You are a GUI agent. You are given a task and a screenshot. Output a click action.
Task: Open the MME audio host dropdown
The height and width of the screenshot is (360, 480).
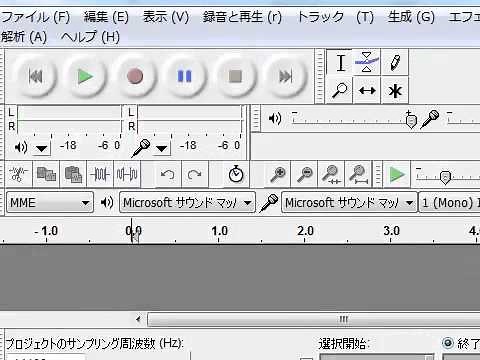point(50,202)
